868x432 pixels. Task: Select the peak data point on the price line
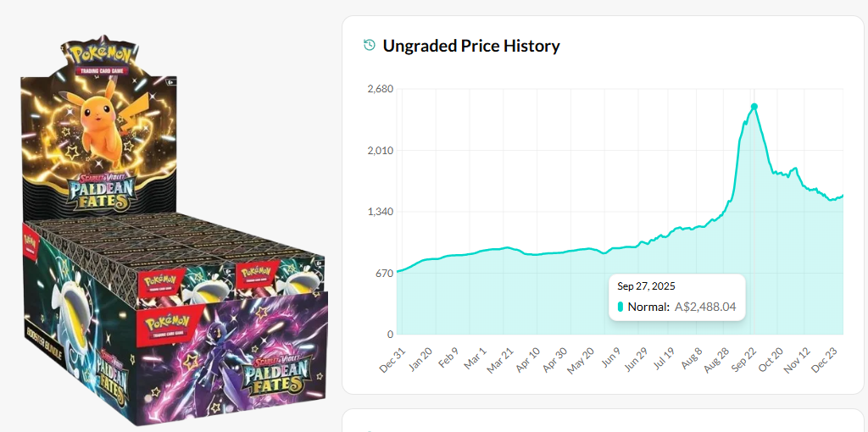(x=754, y=107)
